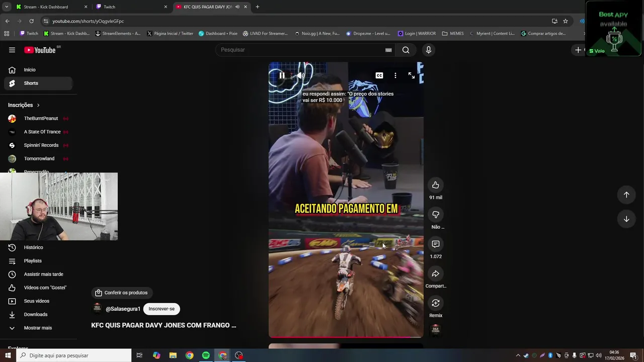This screenshot has height=362, width=644.
Task: Expand Mostrar mais in sidebar
Action: point(38,328)
